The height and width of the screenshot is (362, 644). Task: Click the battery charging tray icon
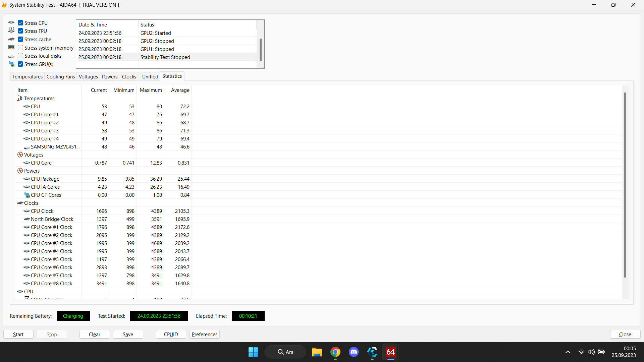tap(601, 352)
